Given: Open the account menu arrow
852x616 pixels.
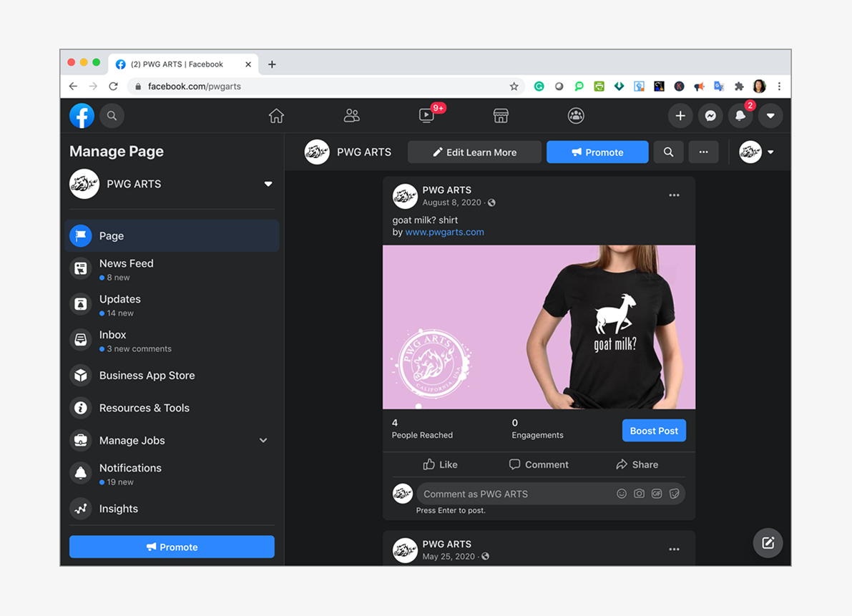Looking at the screenshot, I should (770, 116).
